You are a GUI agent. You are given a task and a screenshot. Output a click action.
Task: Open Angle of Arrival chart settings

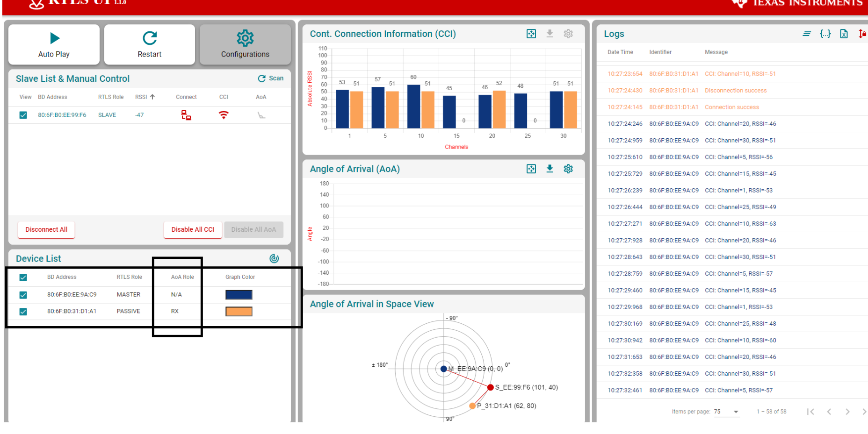point(568,169)
